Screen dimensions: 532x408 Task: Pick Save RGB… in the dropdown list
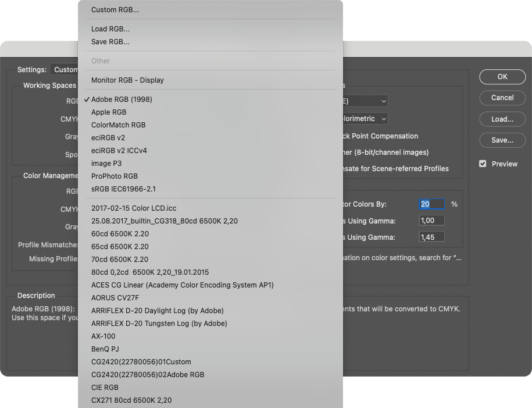coord(110,42)
